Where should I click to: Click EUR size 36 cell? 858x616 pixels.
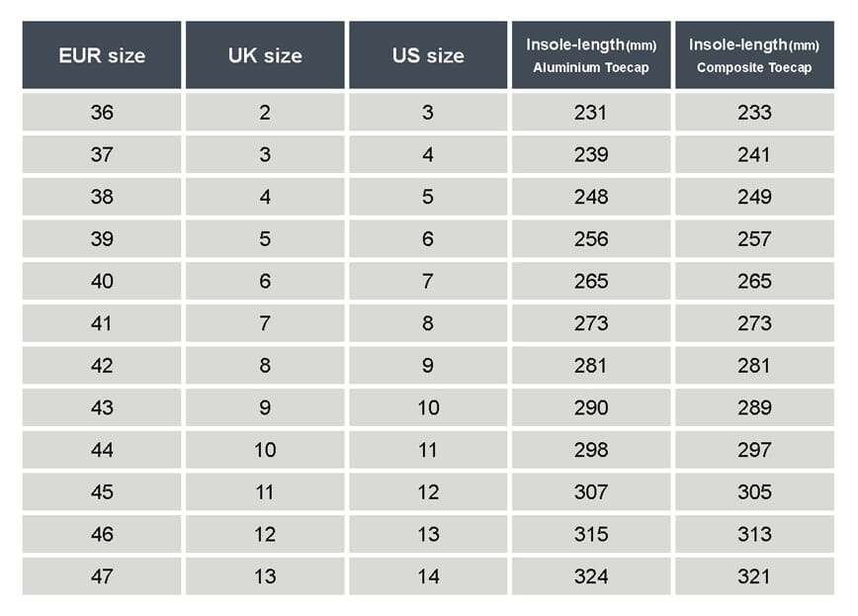(x=102, y=113)
